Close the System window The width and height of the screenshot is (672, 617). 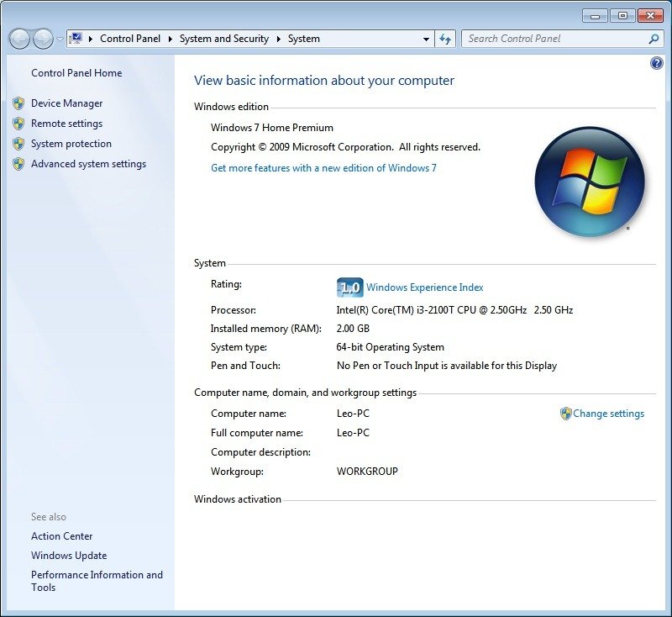650,16
